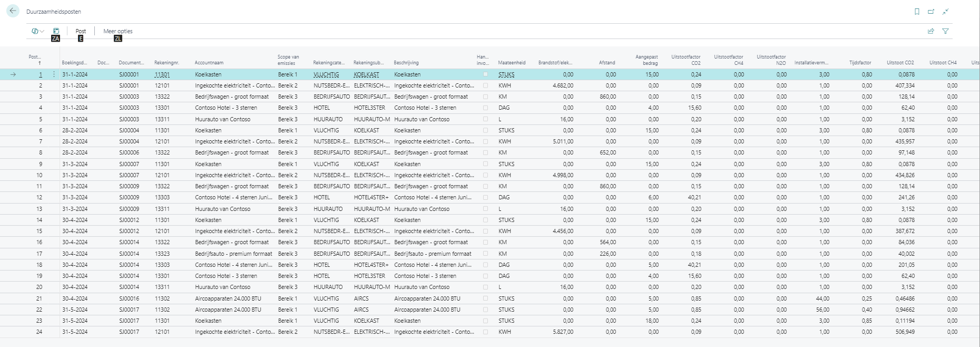Viewport: 980px width, 347px height.
Task: Open Meer opties
Action: coord(118,31)
